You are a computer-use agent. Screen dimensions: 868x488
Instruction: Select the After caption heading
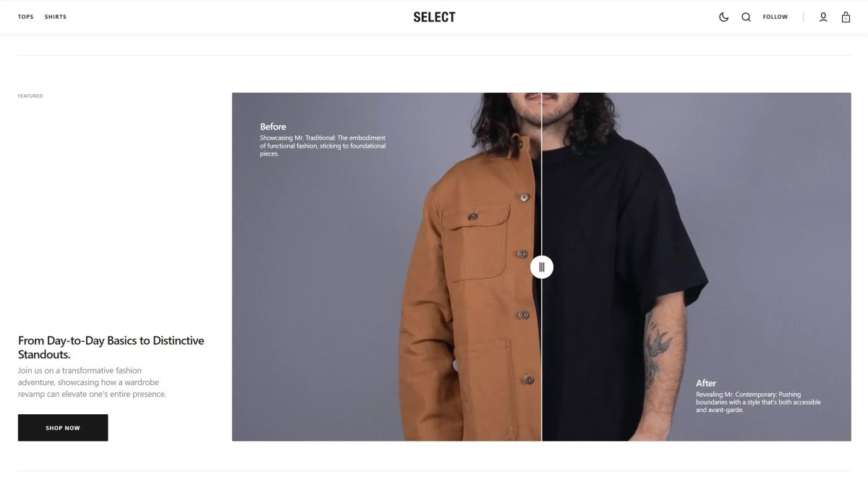706,383
